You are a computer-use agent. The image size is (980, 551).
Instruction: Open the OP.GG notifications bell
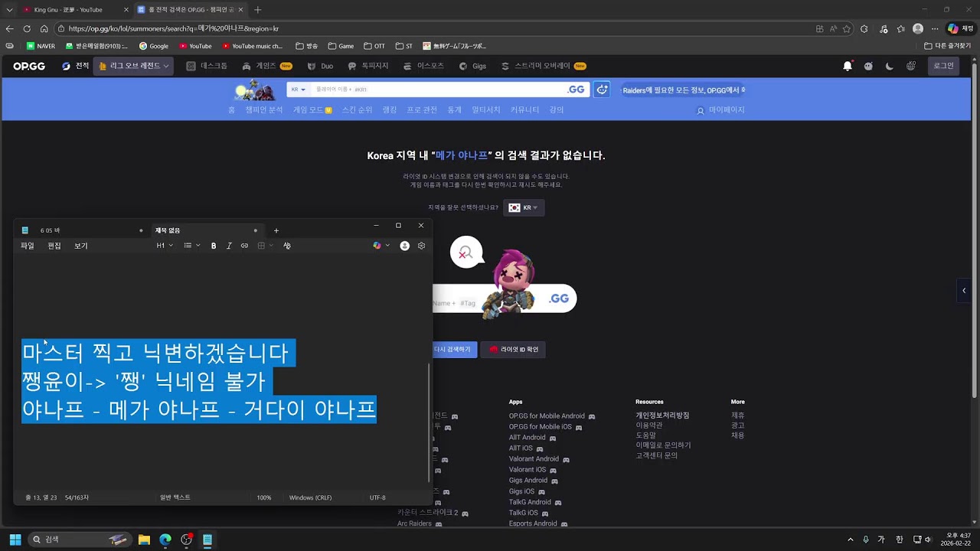(x=848, y=66)
